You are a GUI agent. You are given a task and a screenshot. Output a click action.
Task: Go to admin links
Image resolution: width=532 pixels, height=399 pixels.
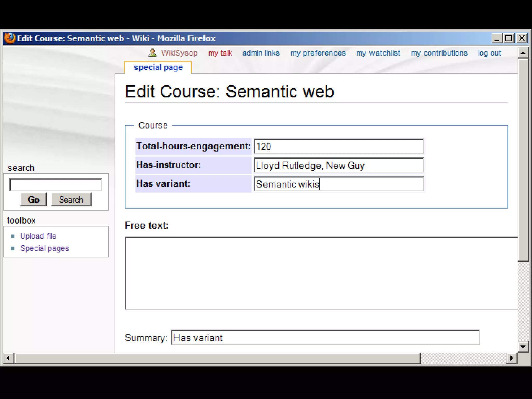click(x=261, y=53)
